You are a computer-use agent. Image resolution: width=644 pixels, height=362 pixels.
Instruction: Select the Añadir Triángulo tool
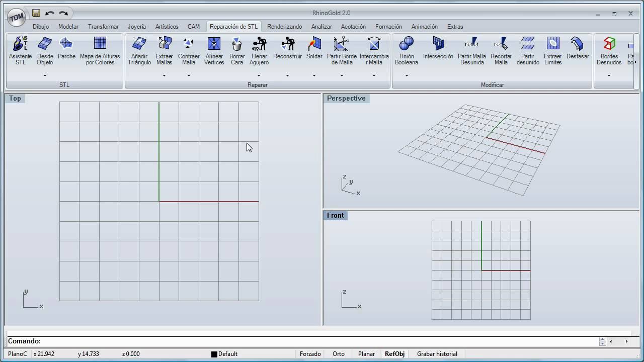(139, 51)
